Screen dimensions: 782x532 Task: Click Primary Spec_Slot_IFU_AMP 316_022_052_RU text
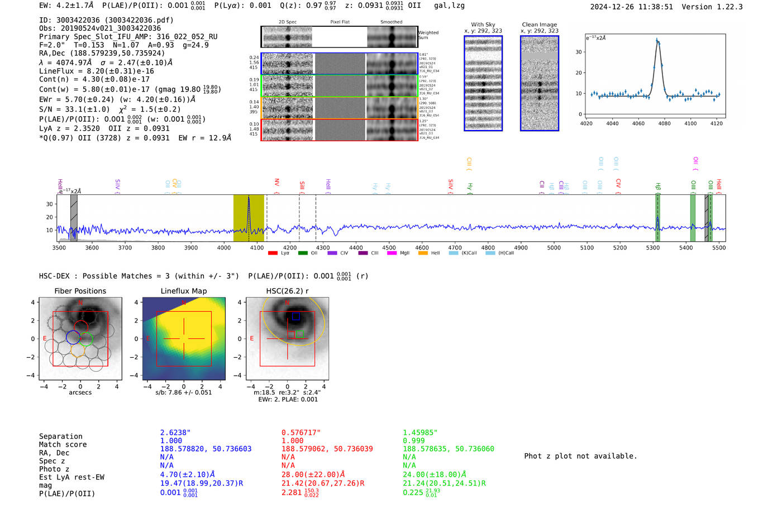pos(128,37)
